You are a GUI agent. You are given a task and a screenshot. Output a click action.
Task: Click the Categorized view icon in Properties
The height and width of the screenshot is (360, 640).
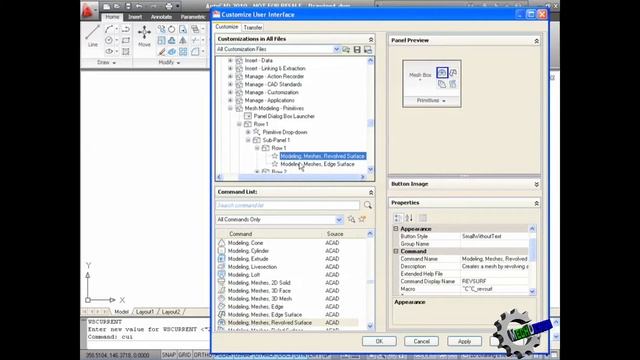[x=398, y=218]
